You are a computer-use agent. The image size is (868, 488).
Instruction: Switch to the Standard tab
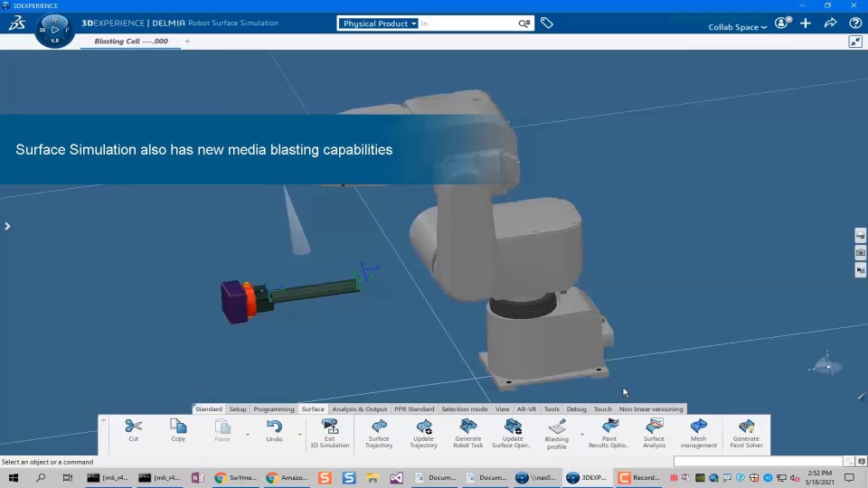point(208,408)
